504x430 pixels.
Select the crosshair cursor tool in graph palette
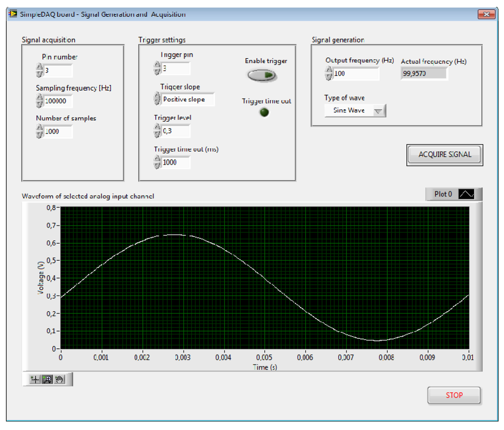[34, 379]
